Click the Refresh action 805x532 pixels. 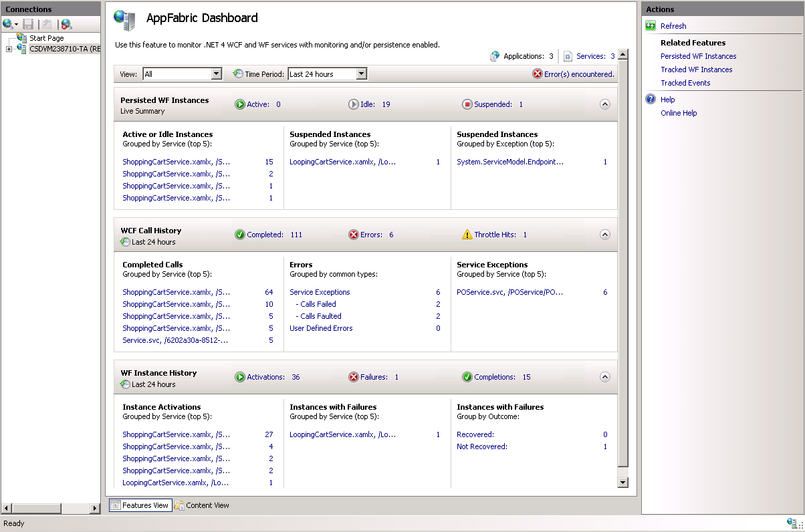673,26
